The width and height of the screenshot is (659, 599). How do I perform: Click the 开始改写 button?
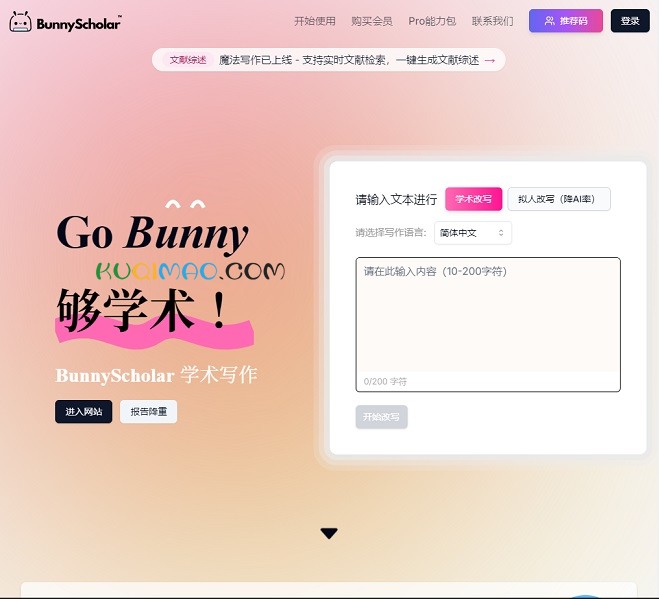381,417
